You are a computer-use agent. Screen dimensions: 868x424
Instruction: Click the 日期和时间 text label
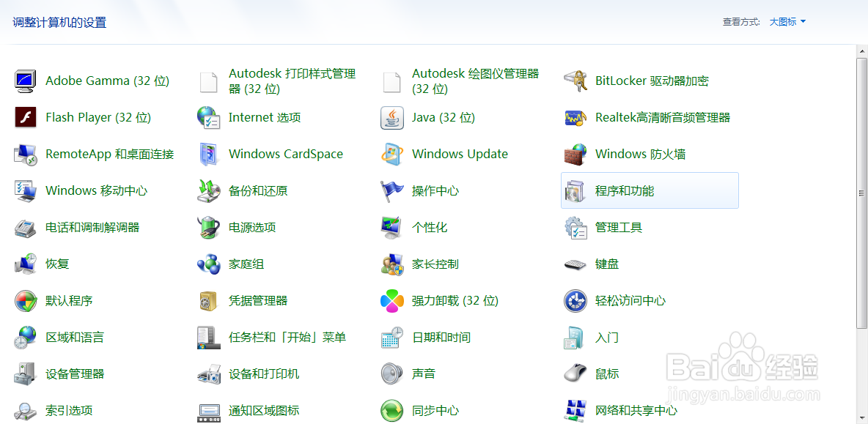[441, 337]
